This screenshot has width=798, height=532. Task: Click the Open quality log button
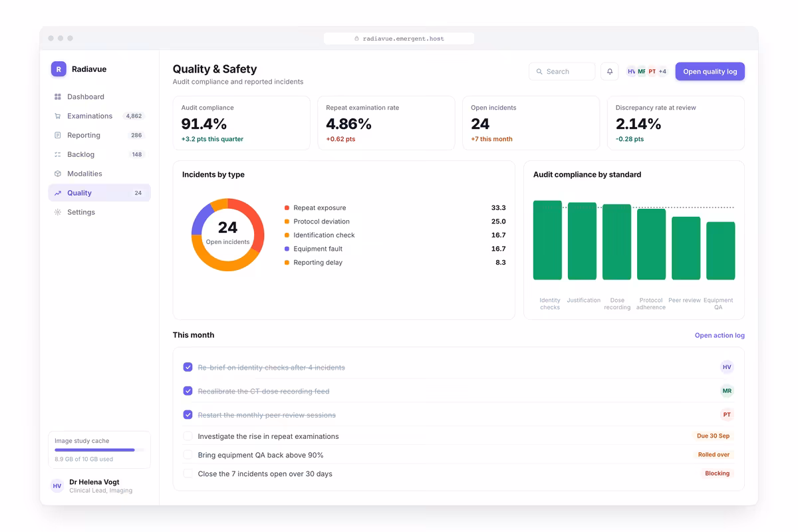(x=710, y=71)
